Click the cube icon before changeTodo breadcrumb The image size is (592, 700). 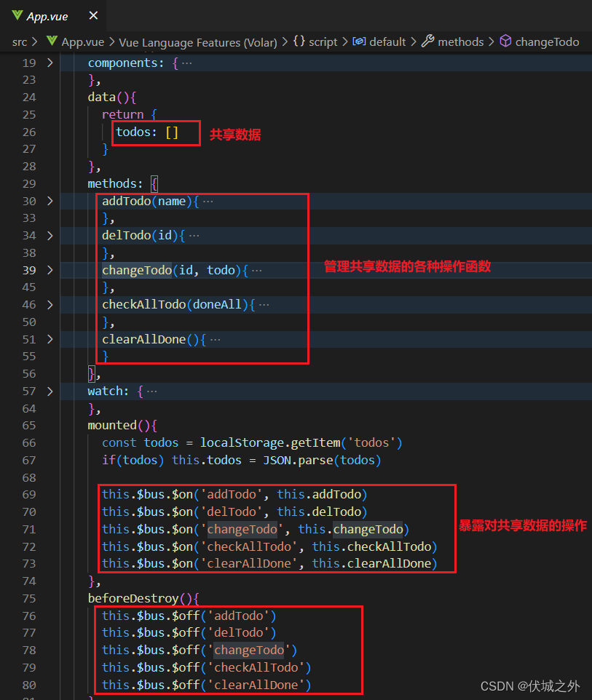[505, 41]
